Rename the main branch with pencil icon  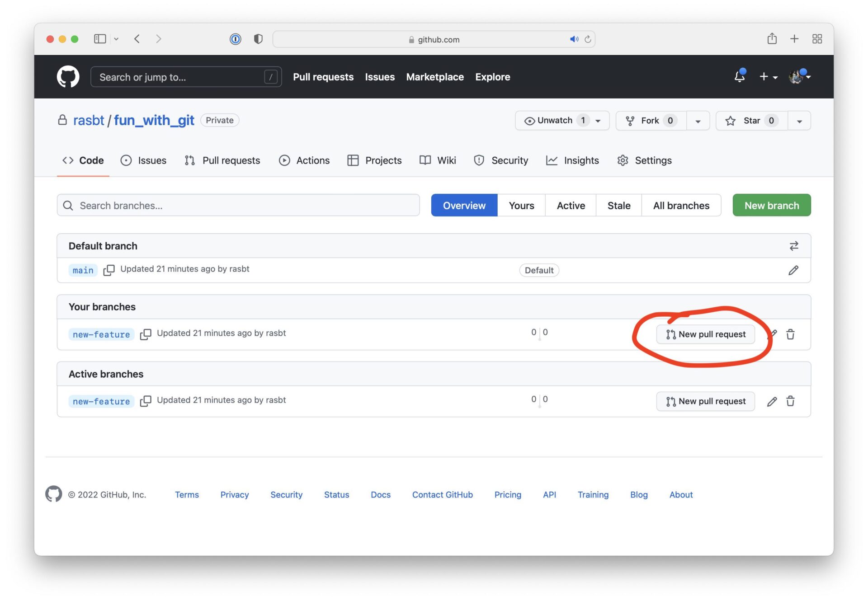click(x=793, y=270)
